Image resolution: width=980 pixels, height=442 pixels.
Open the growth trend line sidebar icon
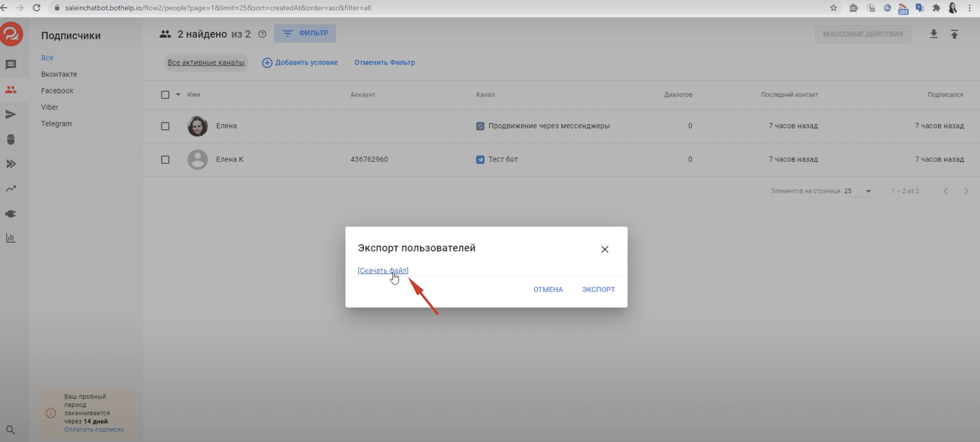(11, 189)
